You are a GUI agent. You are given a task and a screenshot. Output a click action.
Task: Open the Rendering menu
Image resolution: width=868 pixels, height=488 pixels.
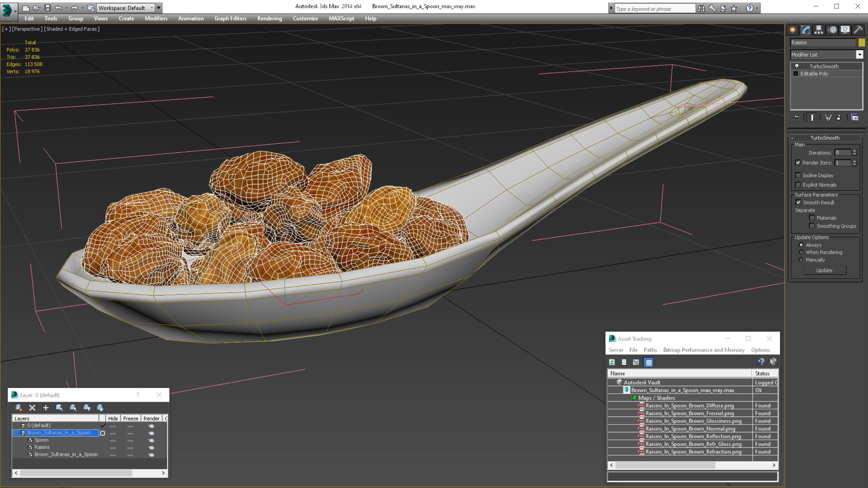coord(269,18)
